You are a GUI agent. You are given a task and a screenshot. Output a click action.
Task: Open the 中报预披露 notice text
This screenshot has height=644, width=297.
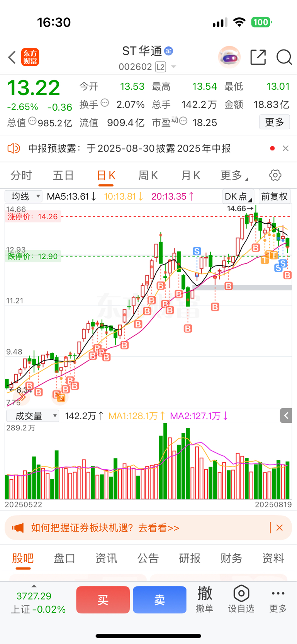tap(129, 149)
